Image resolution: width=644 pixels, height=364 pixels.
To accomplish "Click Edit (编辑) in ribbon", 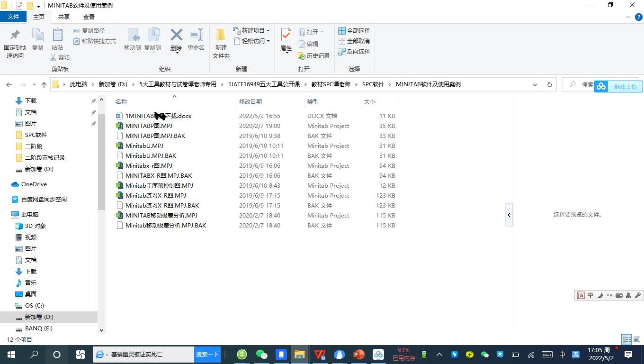I will (x=308, y=44).
